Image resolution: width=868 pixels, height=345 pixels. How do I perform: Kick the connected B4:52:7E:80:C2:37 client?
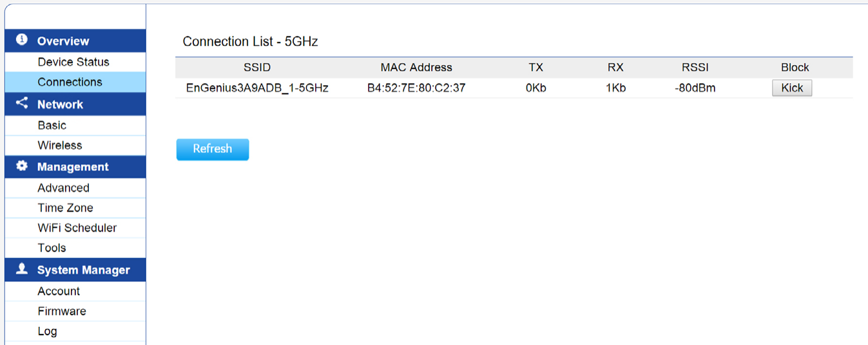pos(792,88)
